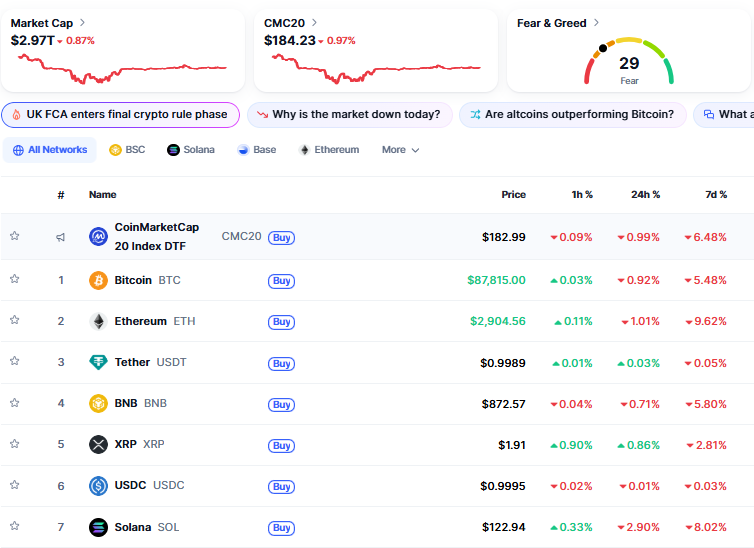This screenshot has height=548, width=754.
Task: Click the chat icon on the What chip
Action: coord(709,114)
